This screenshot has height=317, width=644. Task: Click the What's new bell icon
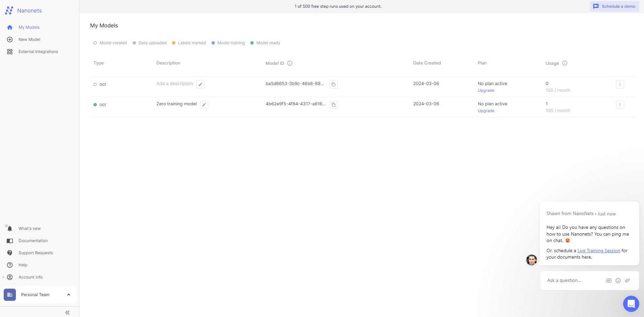(x=10, y=229)
